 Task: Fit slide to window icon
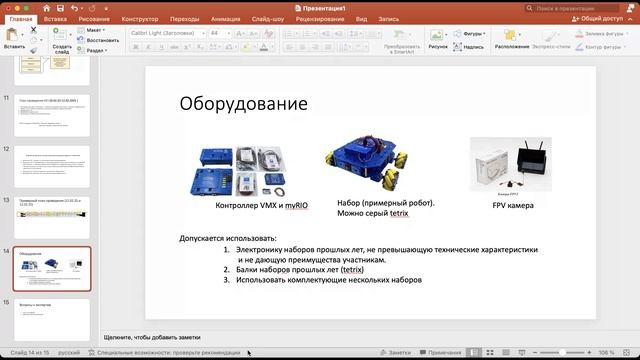pos(627,352)
